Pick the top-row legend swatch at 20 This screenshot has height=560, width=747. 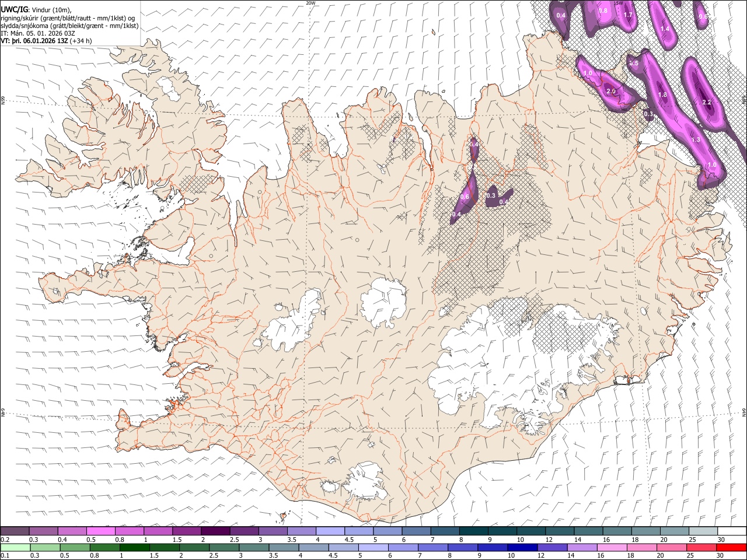pyautogui.click(x=675, y=531)
